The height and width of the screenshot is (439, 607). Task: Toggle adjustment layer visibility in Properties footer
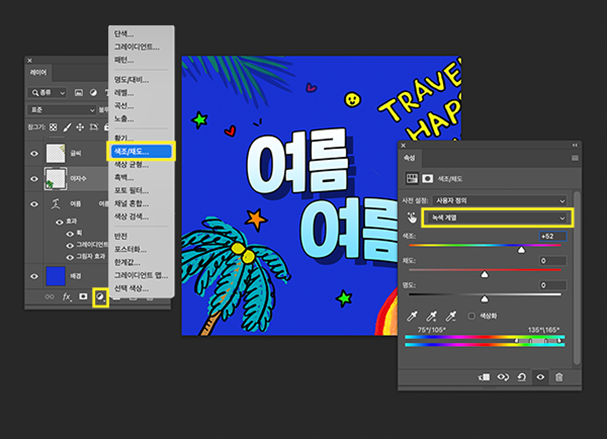[x=540, y=377]
